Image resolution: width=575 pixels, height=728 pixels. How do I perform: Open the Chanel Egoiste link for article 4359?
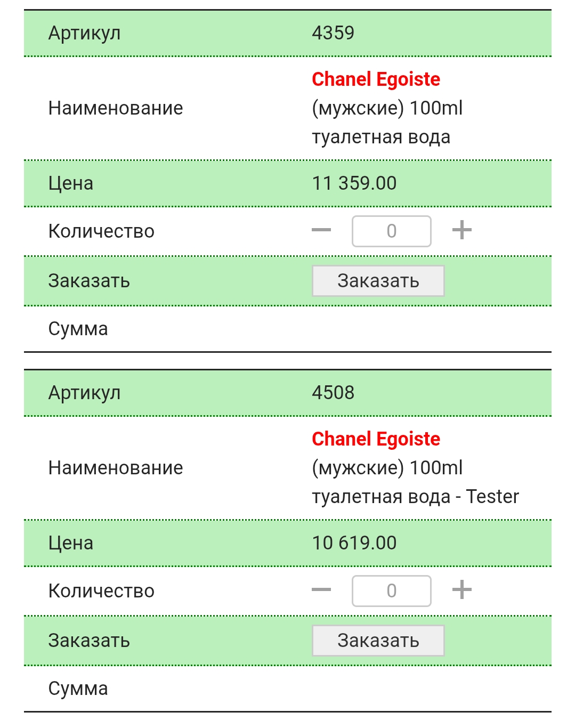(376, 79)
